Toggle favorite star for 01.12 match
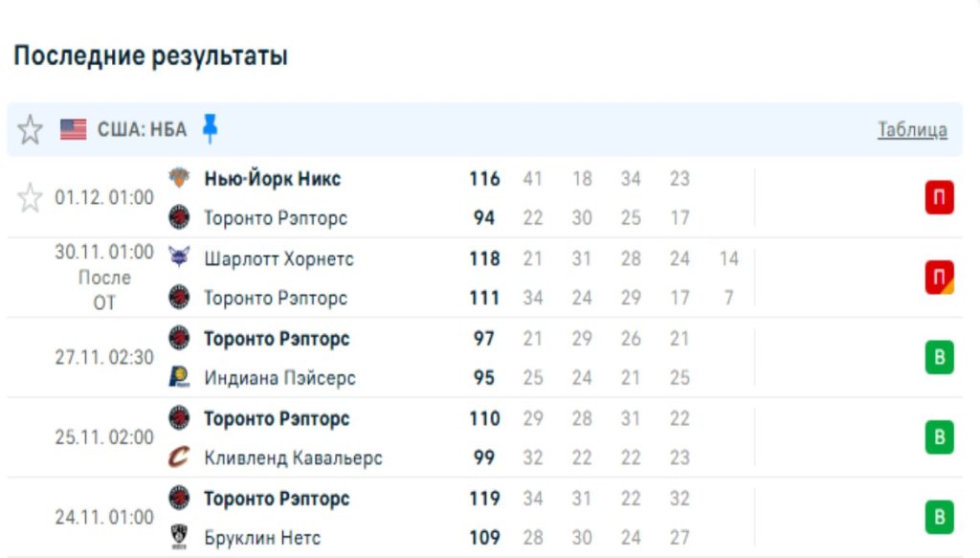980x558 pixels. 31,198
